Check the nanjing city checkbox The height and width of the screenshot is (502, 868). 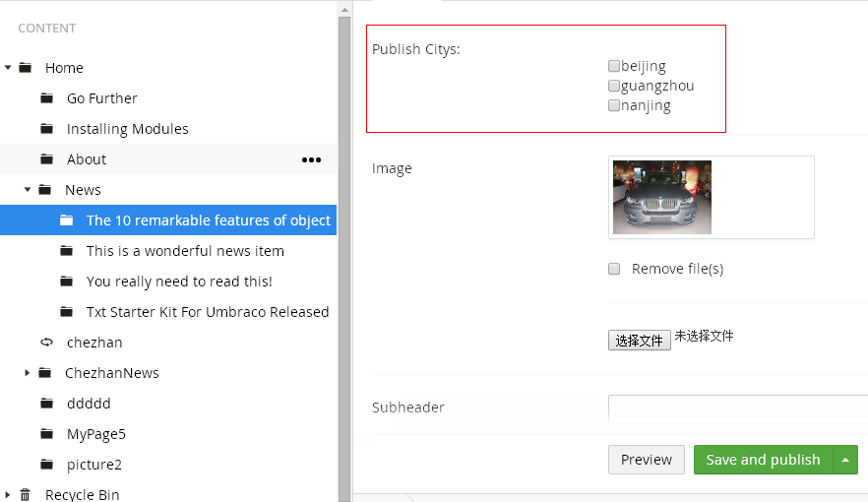tap(613, 105)
